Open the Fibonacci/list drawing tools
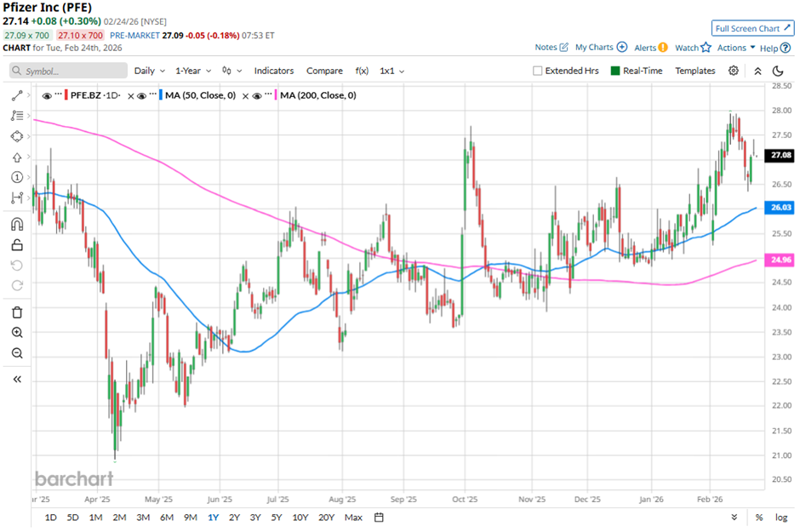This screenshot has width=800, height=532. [x=17, y=116]
